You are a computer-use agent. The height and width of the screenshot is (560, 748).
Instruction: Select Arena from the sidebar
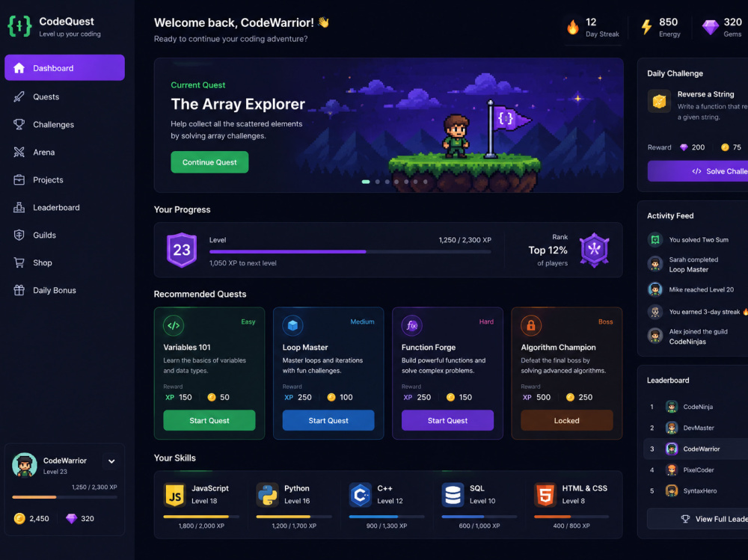64,153
